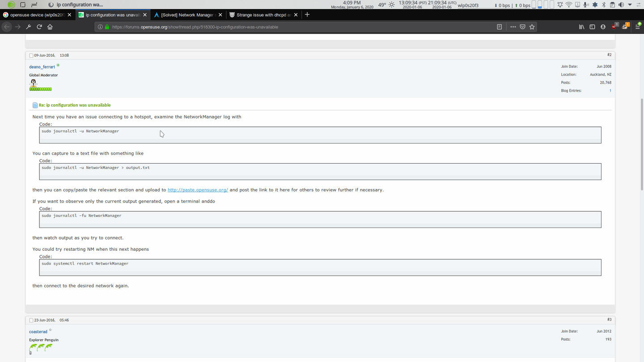The height and width of the screenshot is (362, 644).
Task: Click the microphone tray icon
Action: pyautogui.click(x=585, y=4)
